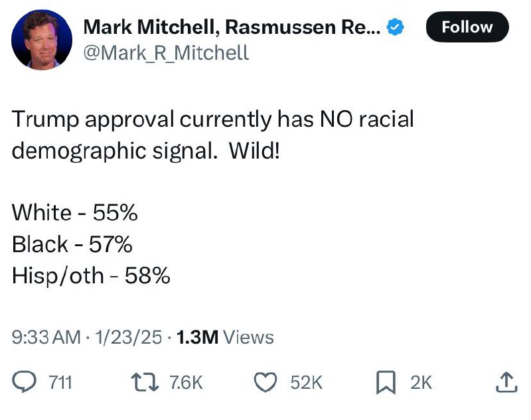Click the 2K bookmarks count
Viewport: 531px width, 420px height.
click(421, 383)
